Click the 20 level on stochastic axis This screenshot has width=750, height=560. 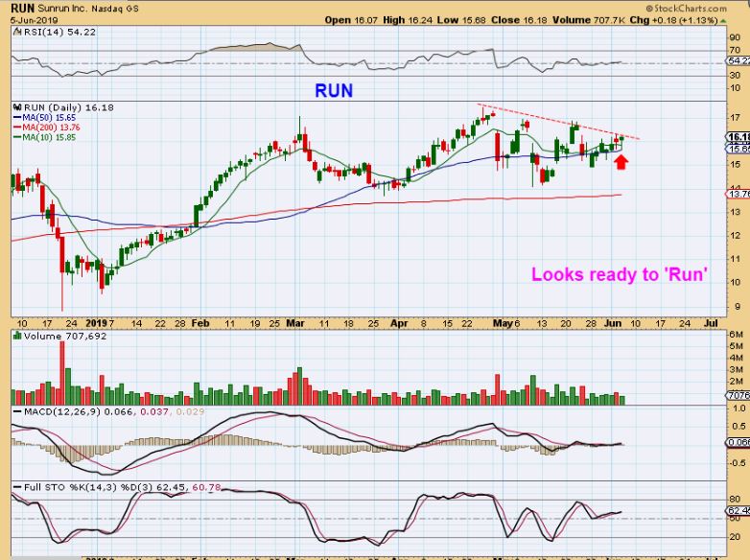735,537
